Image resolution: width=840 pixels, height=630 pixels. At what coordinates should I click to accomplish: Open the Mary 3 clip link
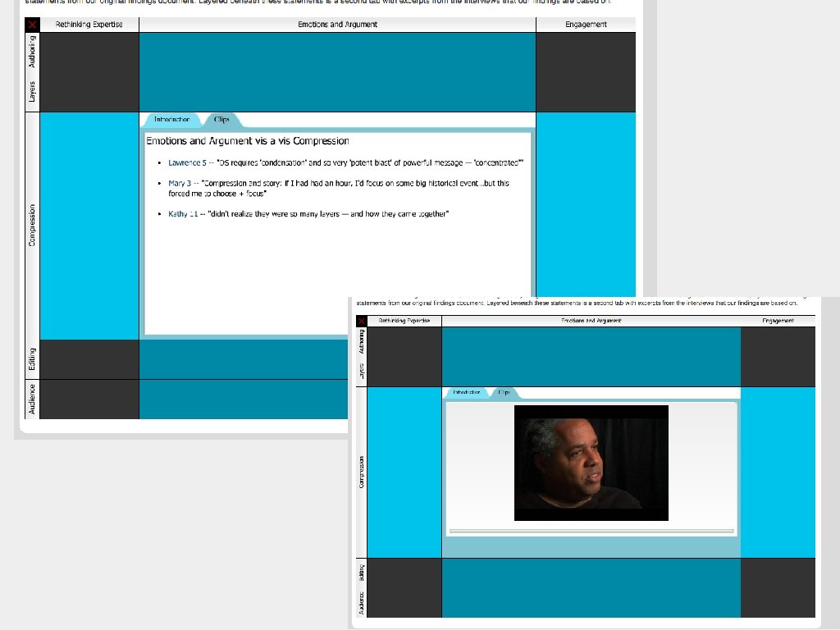point(180,183)
